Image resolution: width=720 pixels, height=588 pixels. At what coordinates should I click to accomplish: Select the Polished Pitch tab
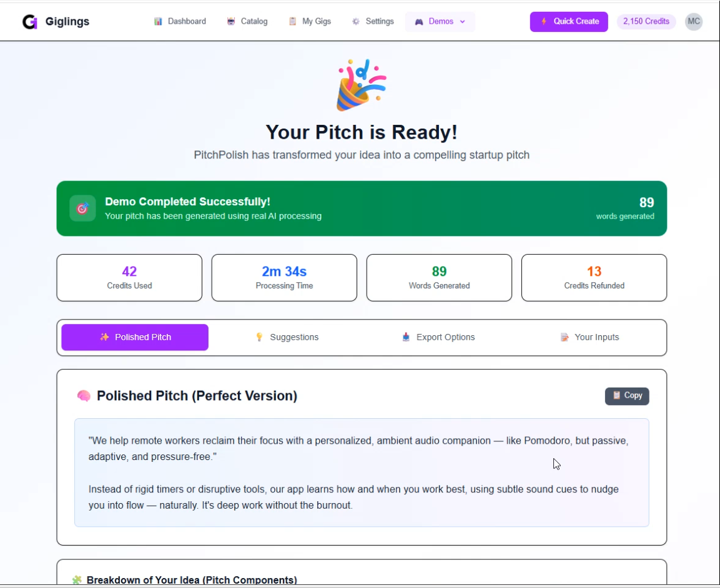pyautogui.click(x=135, y=337)
